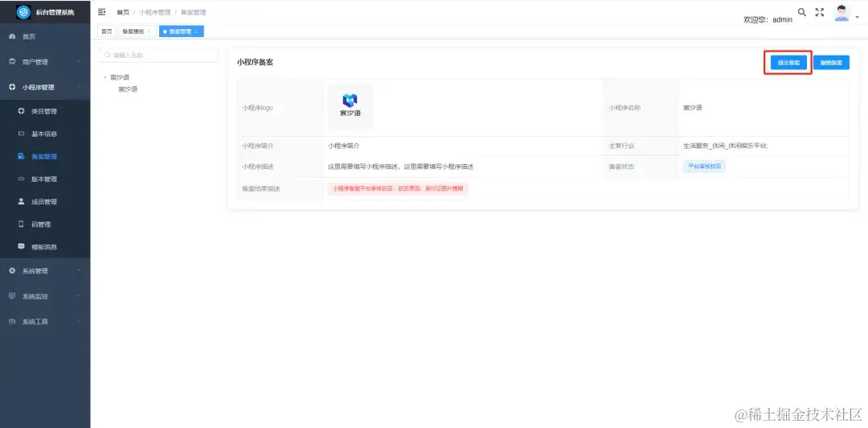Click the 小程序描述 label cell
This screenshot has width=868, height=428.
click(280, 167)
